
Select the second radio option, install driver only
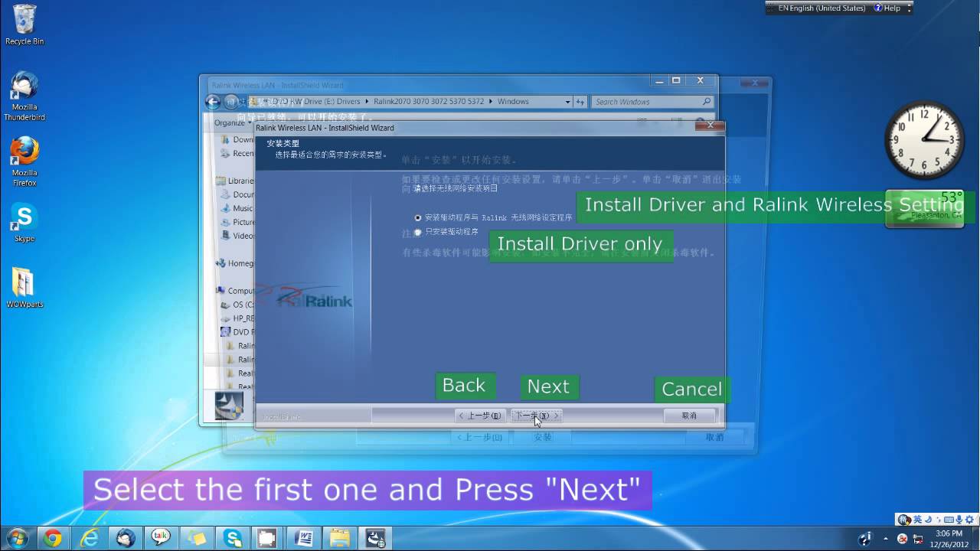pos(418,232)
